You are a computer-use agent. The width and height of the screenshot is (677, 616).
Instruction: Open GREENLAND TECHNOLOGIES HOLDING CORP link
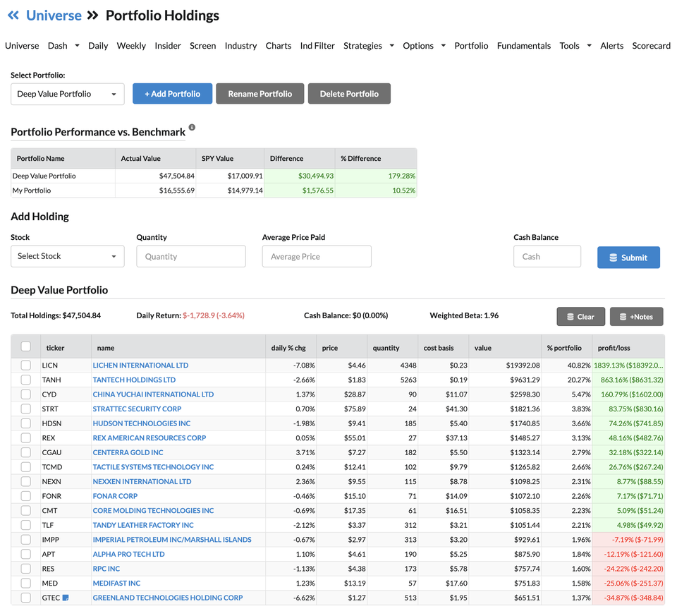tap(168, 598)
